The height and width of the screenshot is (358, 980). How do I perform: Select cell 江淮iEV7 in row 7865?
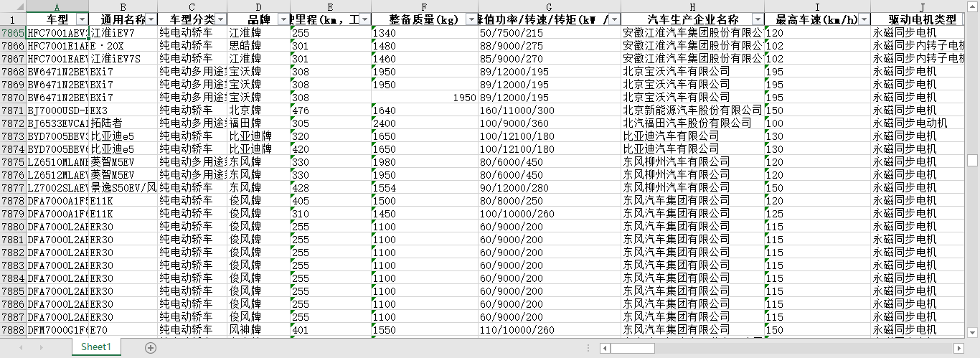[123, 32]
